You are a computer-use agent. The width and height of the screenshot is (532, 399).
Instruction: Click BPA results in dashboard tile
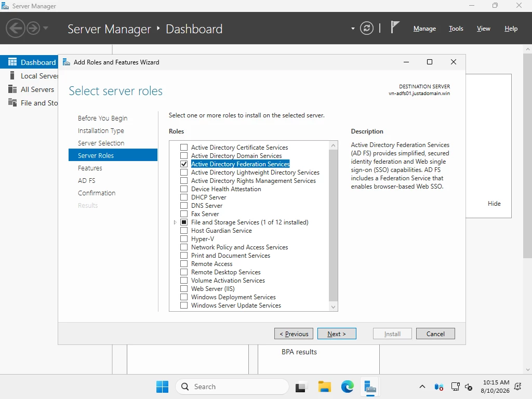click(x=299, y=352)
